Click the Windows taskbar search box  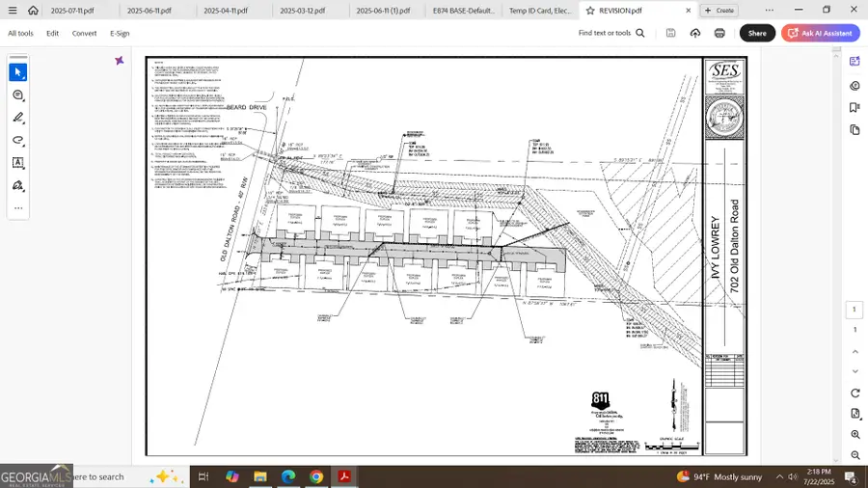130,476
